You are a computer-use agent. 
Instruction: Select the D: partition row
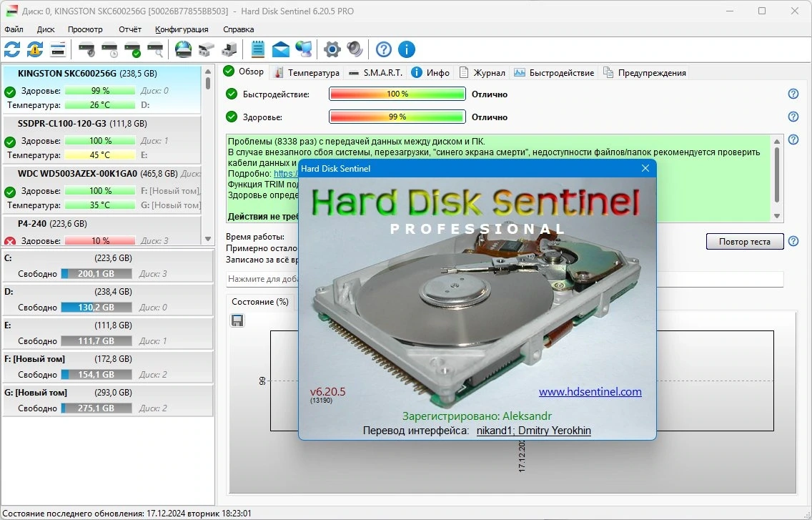tap(108, 300)
